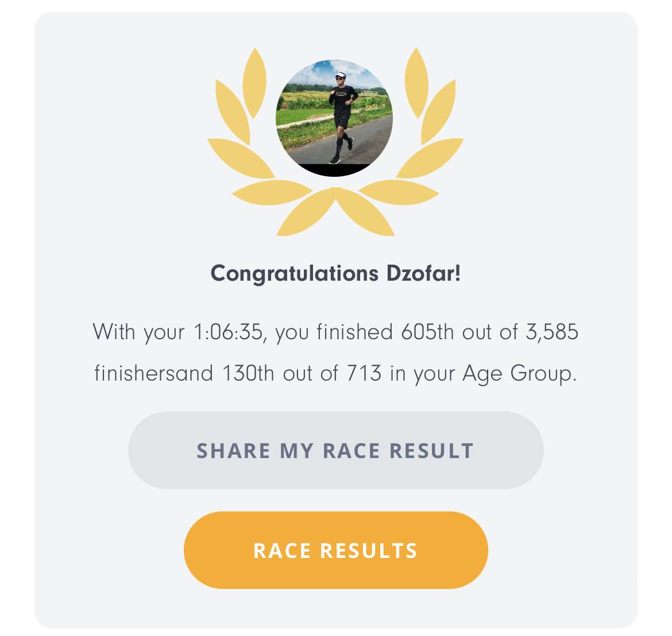Click the Congratulations Dzofar! heading
This screenshot has width=672, height=636.
(335, 273)
